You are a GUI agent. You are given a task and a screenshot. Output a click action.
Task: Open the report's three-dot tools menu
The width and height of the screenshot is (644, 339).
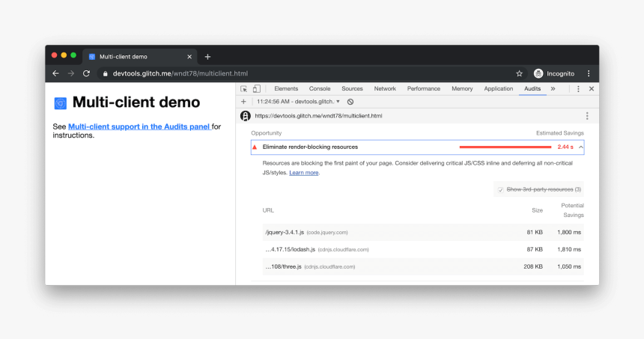(x=587, y=116)
